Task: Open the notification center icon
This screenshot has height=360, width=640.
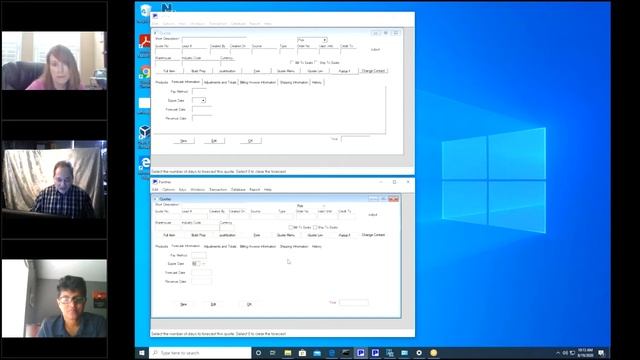Action: point(602,353)
